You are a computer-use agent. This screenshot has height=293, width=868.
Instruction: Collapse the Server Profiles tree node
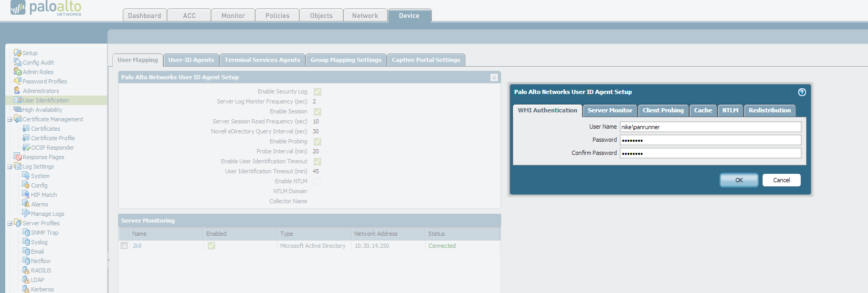(9, 224)
